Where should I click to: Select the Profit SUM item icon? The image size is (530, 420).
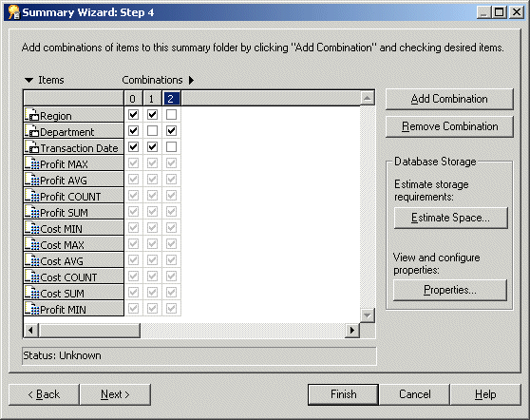coord(33,212)
